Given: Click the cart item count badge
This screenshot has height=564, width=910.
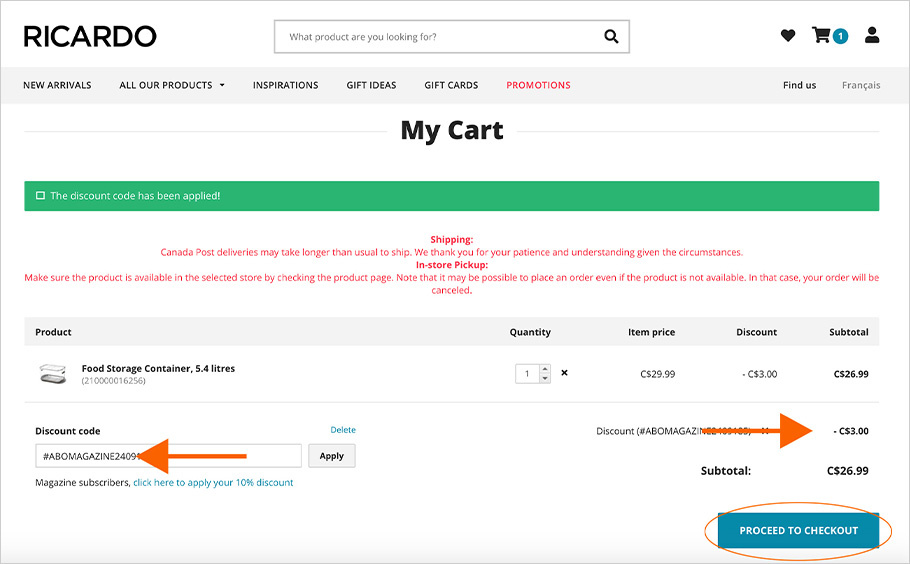Looking at the screenshot, I should point(840,36).
